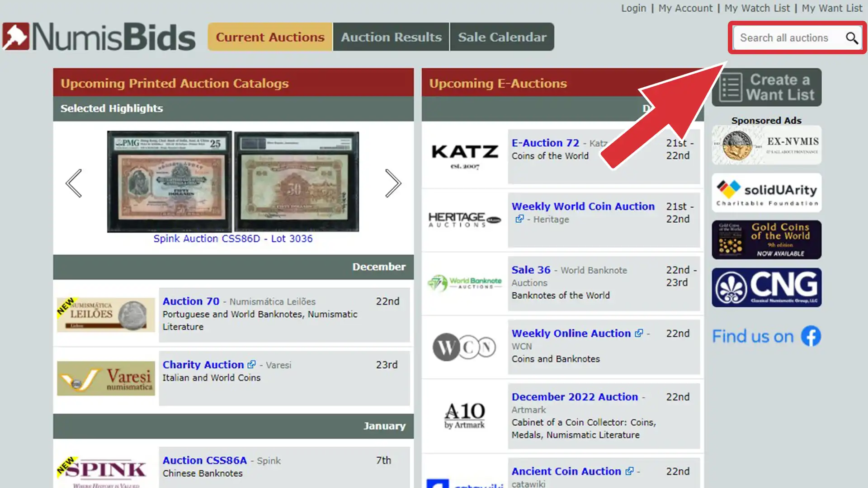Open the A10 by Artmark logo
This screenshot has height=488, width=868.
coord(465,415)
